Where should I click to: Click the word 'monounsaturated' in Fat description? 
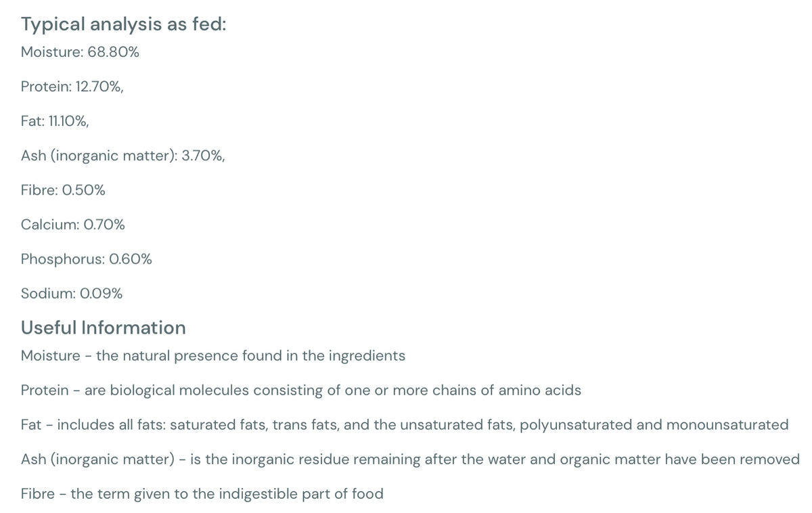[727, 425]
